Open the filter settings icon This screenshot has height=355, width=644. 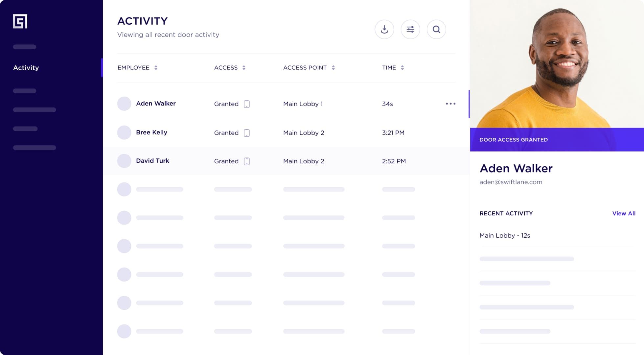click(x=410, y=30)
